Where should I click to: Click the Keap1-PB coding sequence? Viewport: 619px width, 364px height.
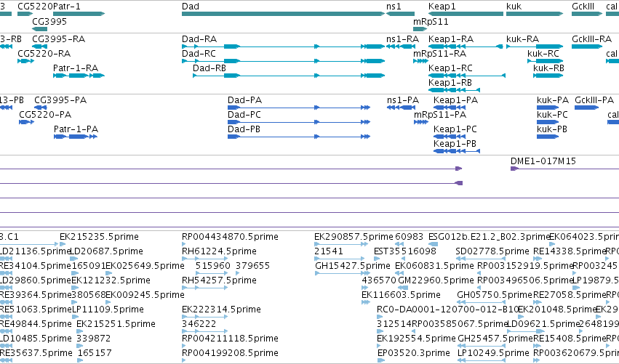point(457,151)
